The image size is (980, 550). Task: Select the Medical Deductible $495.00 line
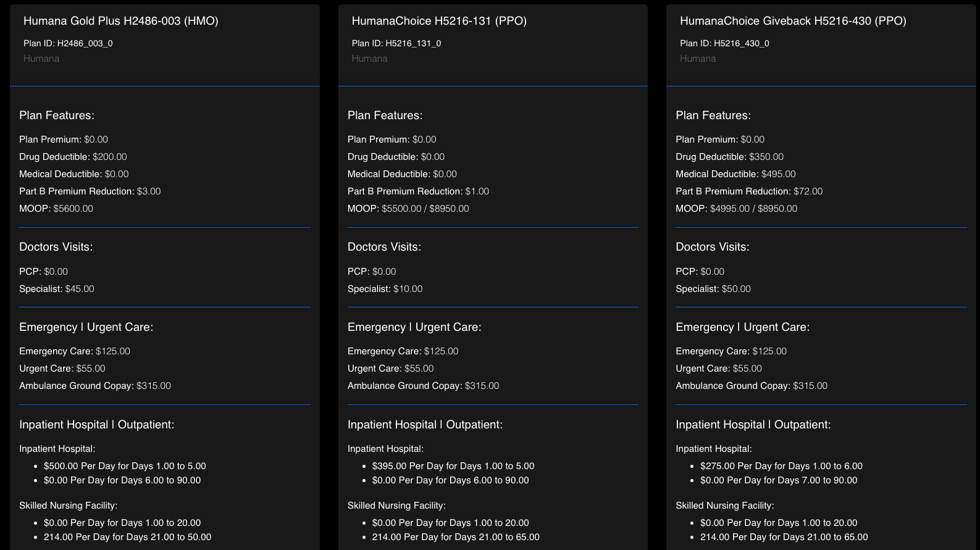point(735,174)
